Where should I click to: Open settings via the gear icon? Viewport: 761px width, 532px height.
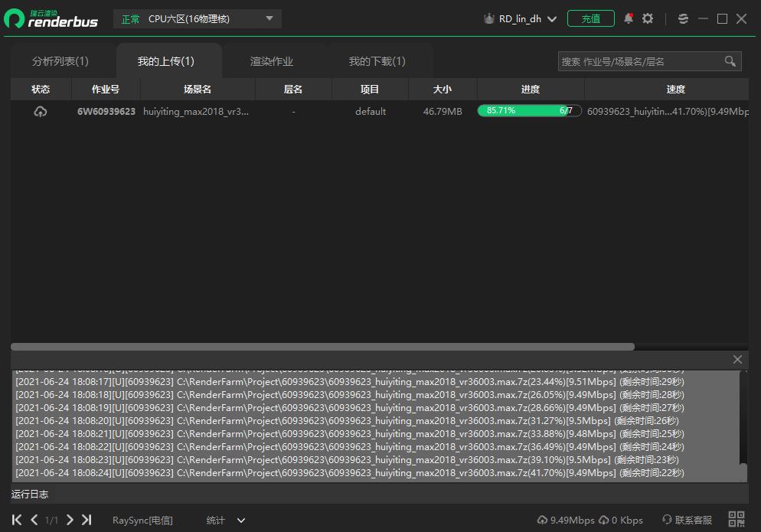(x=648, y=18)
